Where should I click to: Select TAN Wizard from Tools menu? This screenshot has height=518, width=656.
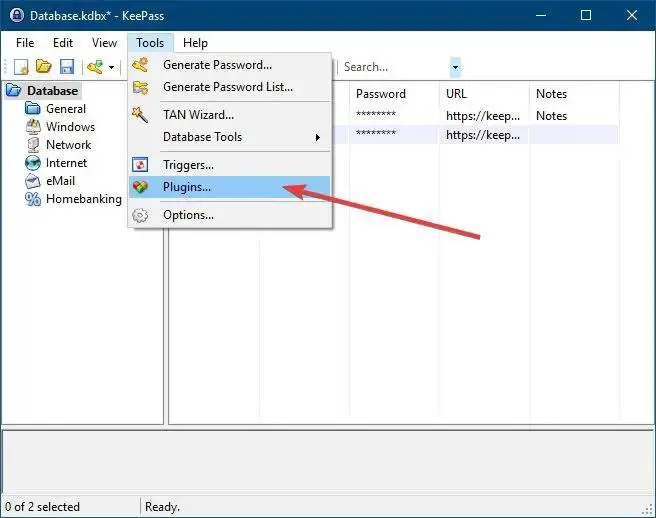[230, 115]
